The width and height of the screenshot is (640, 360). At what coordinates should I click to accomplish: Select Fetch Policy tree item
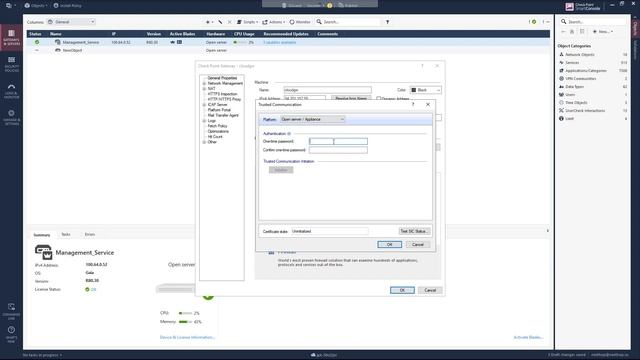click(218, 126)
